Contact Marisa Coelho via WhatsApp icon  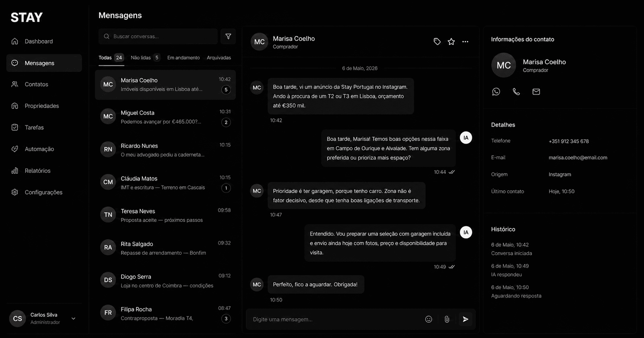coord(496,92)
